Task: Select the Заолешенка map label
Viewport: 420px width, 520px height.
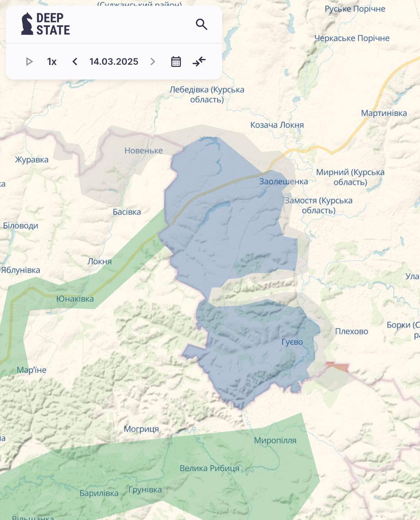Action: (x=284, y=182)
